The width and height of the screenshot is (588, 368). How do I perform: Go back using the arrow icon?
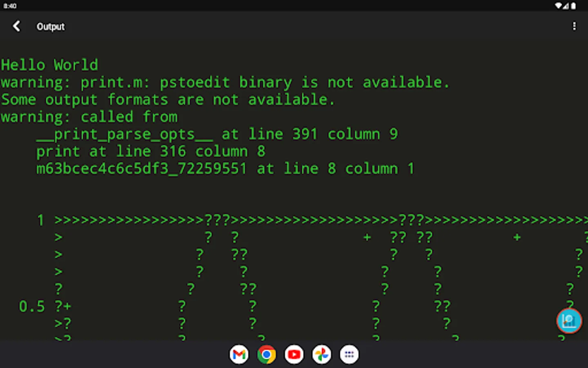pos(16,26)
